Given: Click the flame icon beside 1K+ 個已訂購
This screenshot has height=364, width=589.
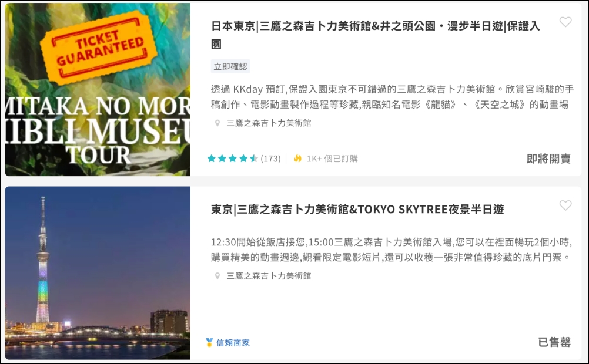Looking at the screenshot, I should 297,159.
